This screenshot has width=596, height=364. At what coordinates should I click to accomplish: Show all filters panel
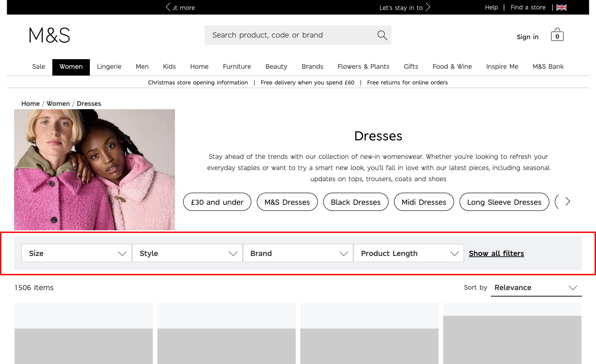tap(496, 253)
